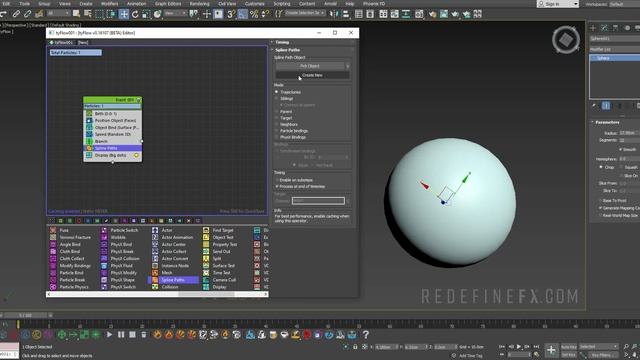The height and width of the screenshot is (360, 640).
Task: Select the Target mode radio button
Action: [x=276, y=118]
